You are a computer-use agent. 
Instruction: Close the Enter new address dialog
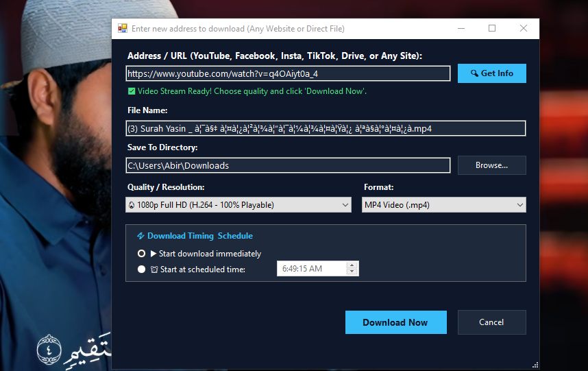[524, 29]
